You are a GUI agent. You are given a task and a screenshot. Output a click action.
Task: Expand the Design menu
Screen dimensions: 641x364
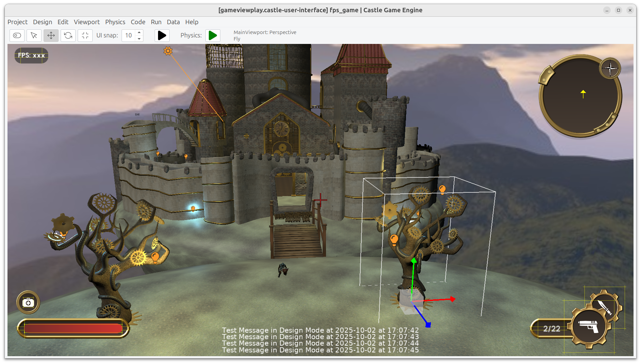(x=43, y=22)
